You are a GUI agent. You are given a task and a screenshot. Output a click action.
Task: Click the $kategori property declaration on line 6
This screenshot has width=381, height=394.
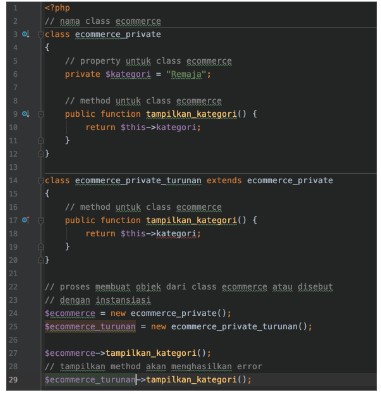click(x=128, y=74)
